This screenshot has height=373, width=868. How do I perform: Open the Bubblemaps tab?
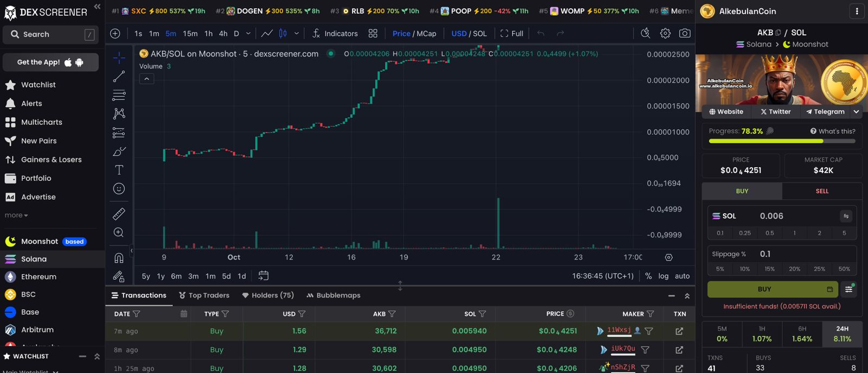click(333, 295)
